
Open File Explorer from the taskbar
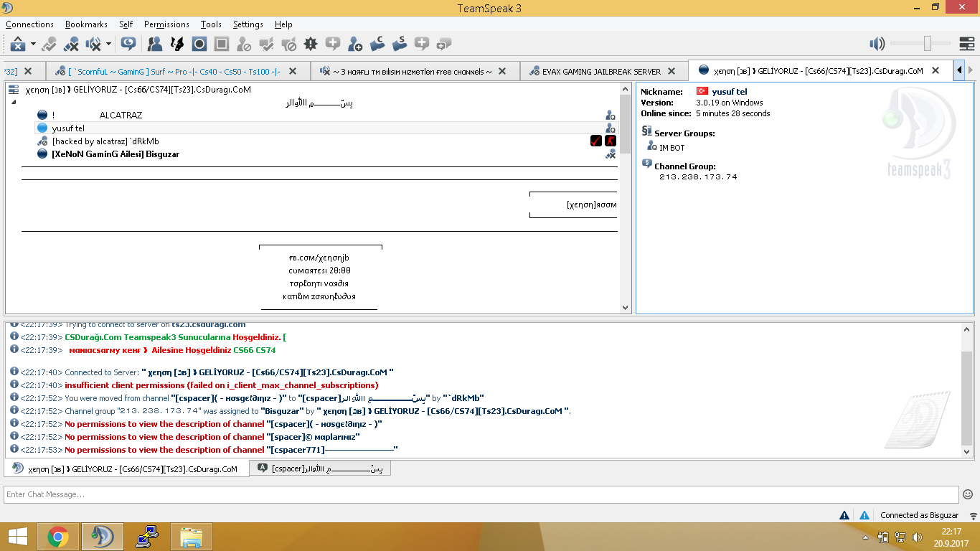click(191, 537)
